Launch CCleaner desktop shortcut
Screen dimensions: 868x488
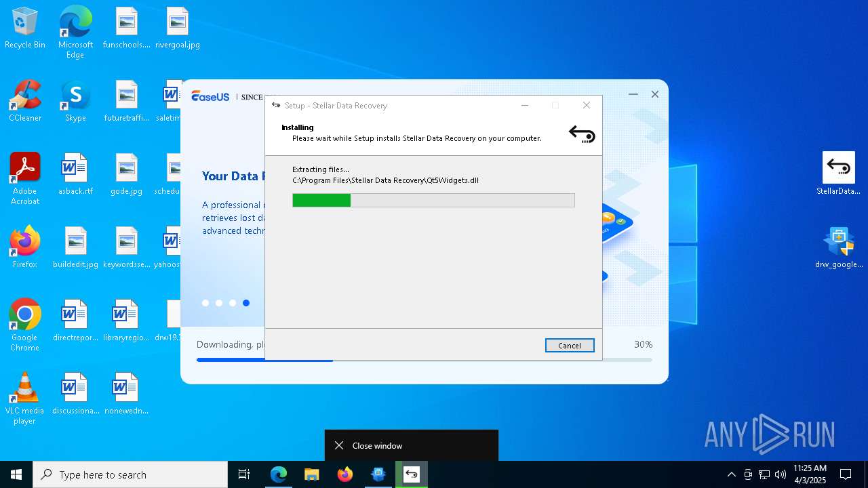point(25,102)
